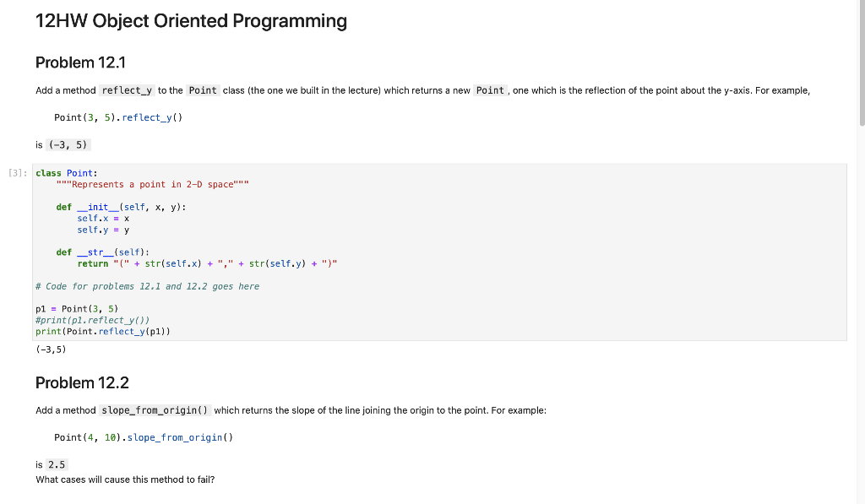The image size is (865, 504).
Task: Click the "(-3, 5)" result snippet
Action: pyautogui.click(x=60, y=144)
